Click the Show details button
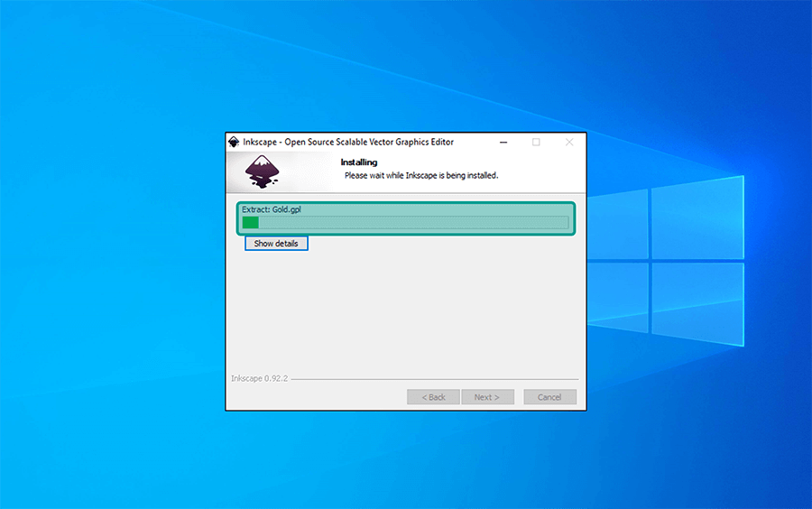 click(276, 244)
